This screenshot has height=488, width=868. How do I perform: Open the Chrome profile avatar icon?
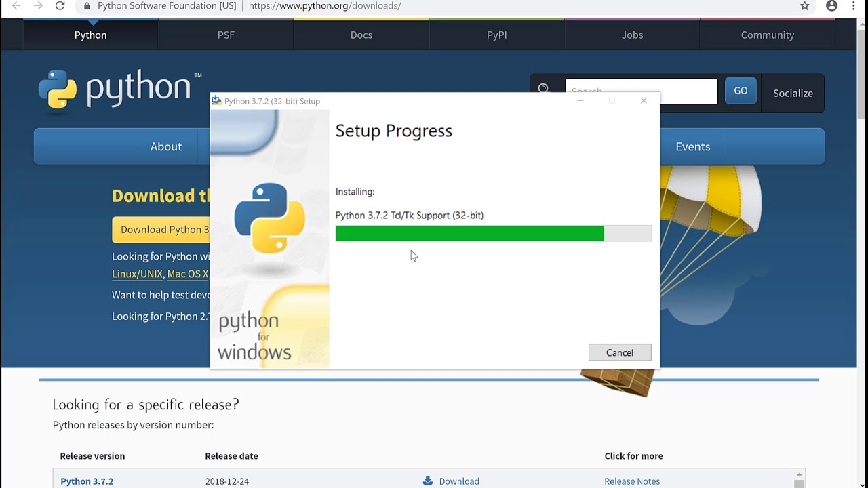[x=832, y=6]
